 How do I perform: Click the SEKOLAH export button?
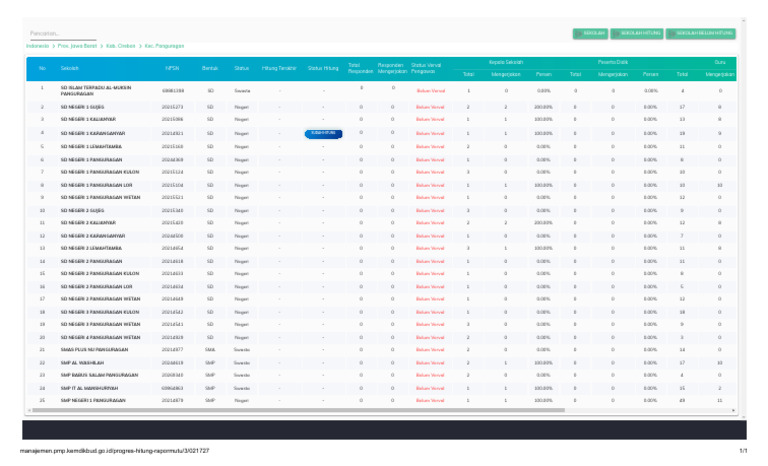click(590, 33)
